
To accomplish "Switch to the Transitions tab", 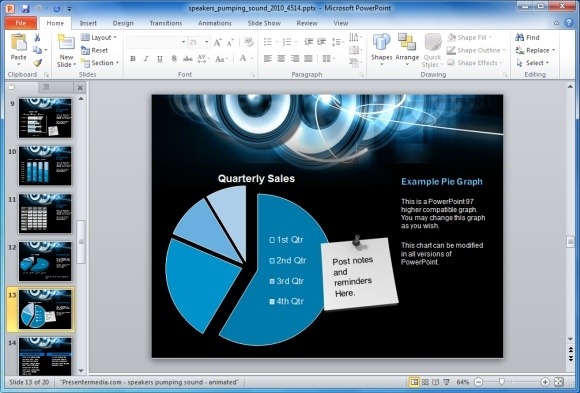I will pyautogui.click(x=166, y=23).
